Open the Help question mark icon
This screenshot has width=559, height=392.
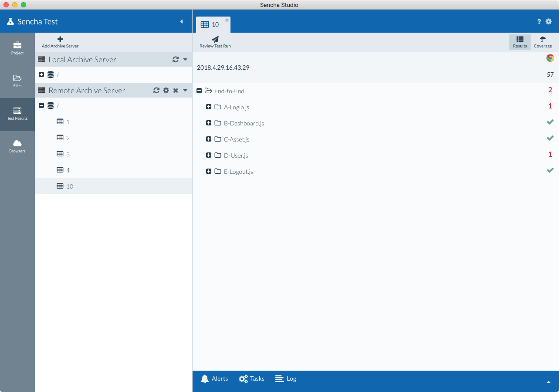coord(539,21)
